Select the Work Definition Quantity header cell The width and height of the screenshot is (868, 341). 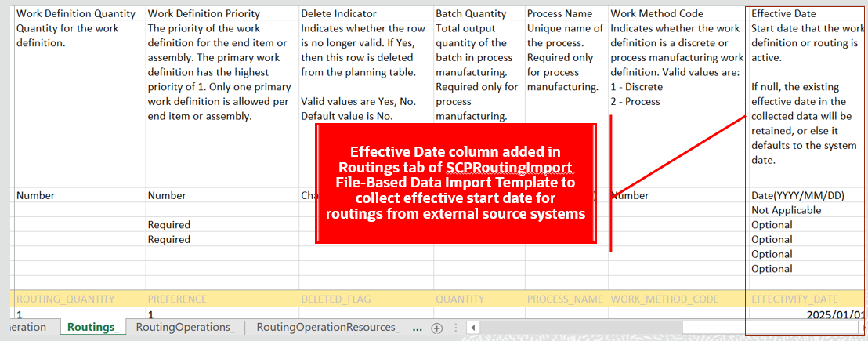[78, 13]
